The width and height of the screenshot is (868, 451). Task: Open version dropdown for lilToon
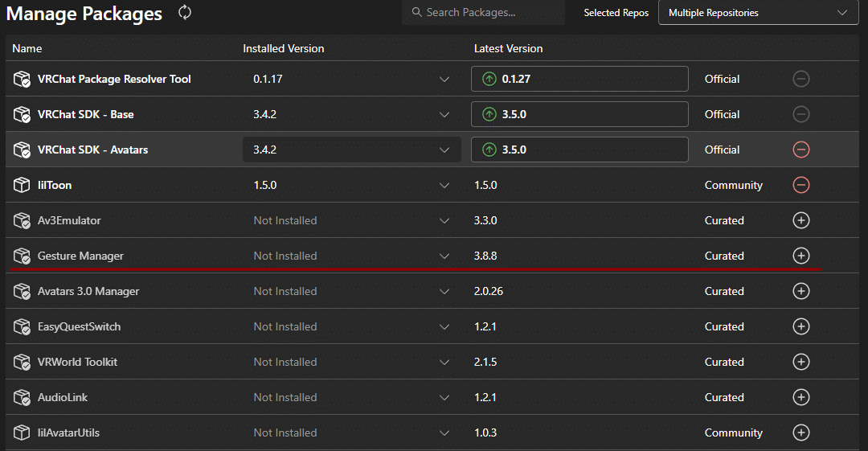pos(444,186)
